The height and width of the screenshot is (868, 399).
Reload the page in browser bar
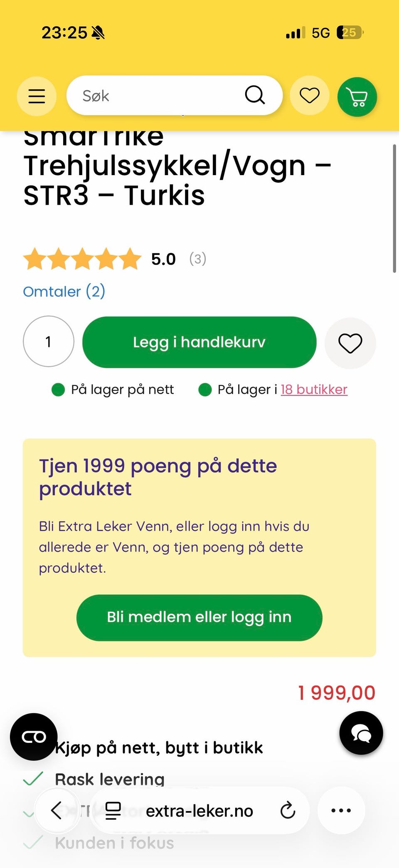tap(288, 810)
